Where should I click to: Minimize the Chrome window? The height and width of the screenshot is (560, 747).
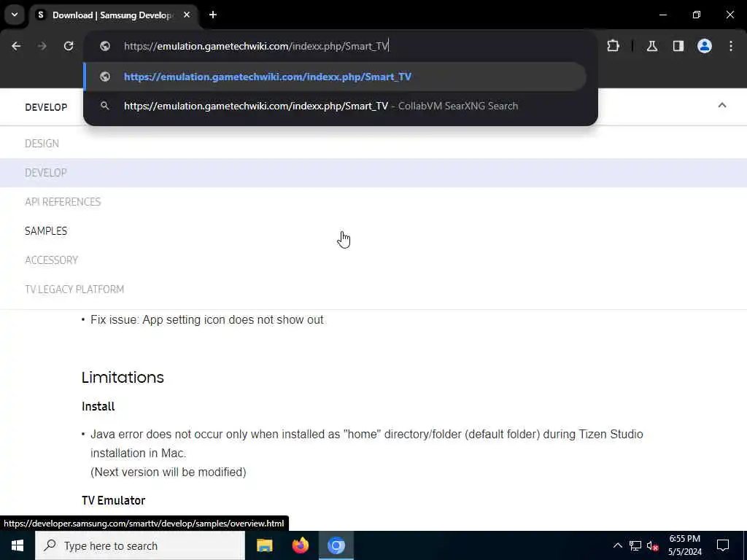662,15
